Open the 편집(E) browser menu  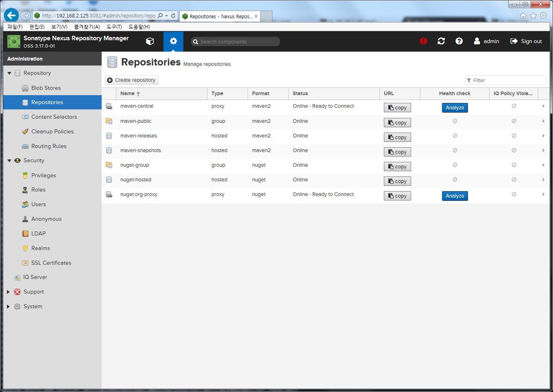[37, 27]
